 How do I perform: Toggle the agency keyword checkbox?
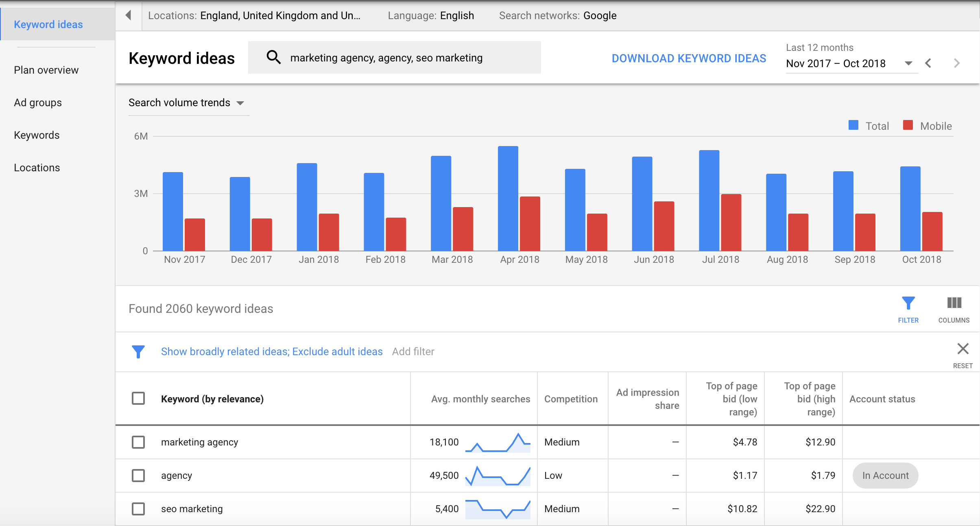coord(139,474)
